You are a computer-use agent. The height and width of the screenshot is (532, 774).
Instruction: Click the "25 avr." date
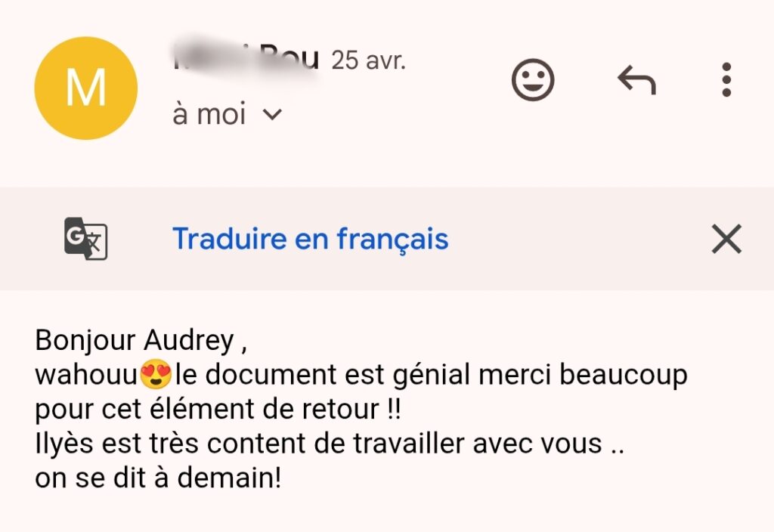click(x=368, y=60)
